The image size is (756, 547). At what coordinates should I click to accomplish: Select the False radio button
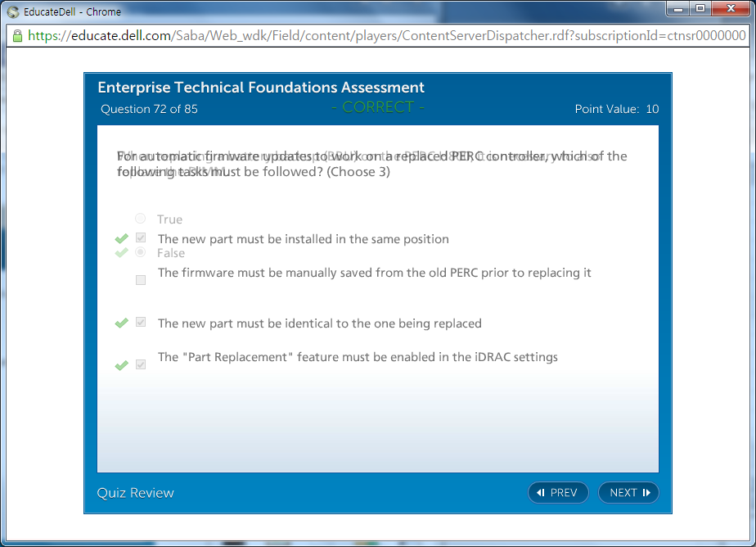coord(141,252)
